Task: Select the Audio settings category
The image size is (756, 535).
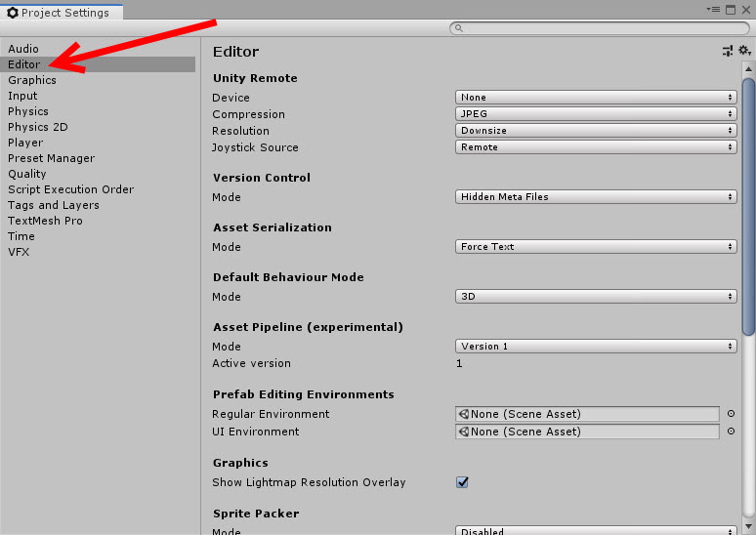Action: point(98,49)
